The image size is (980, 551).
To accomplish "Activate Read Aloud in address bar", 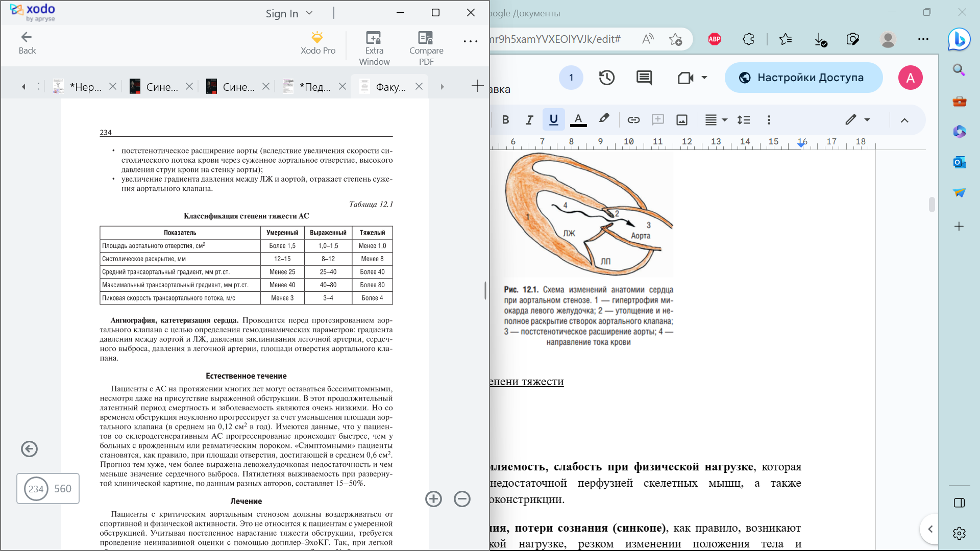I will pos(648,39).
